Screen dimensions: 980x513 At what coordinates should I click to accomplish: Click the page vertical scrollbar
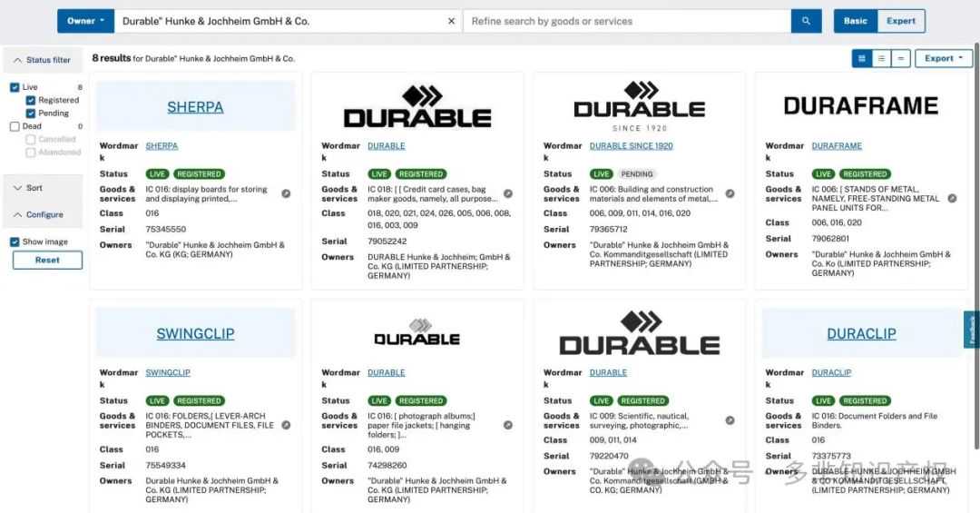pyautogui.click(x=976, y=245)
